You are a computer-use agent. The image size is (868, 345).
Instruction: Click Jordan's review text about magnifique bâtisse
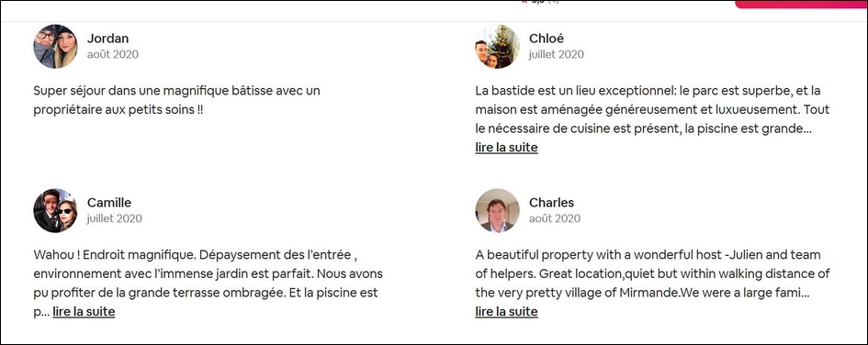coord(176,100)
